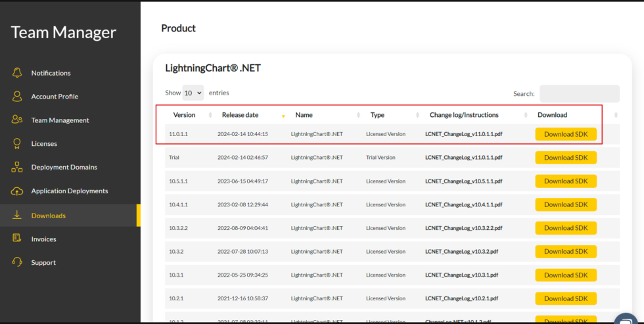644x324 pixels.
Task: Click the Product page heading
Action: coord(178,28)
